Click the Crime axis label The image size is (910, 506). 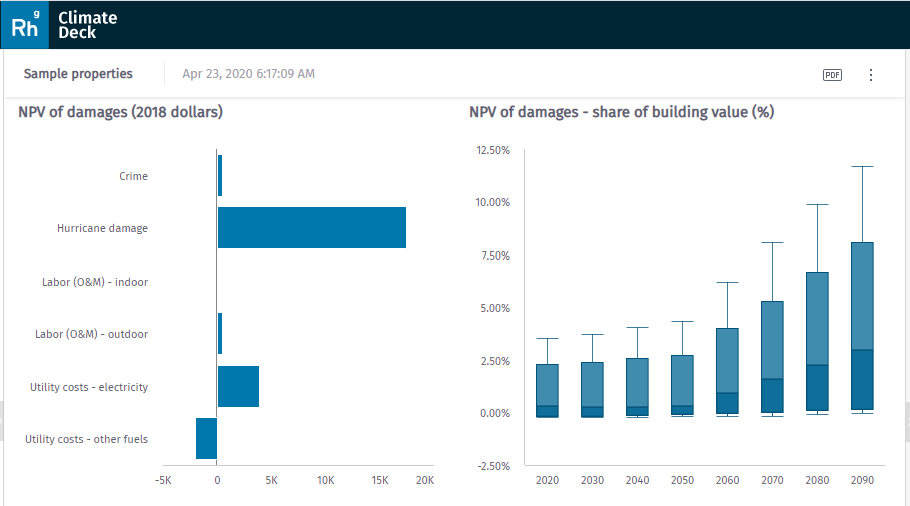coord(133,176)
